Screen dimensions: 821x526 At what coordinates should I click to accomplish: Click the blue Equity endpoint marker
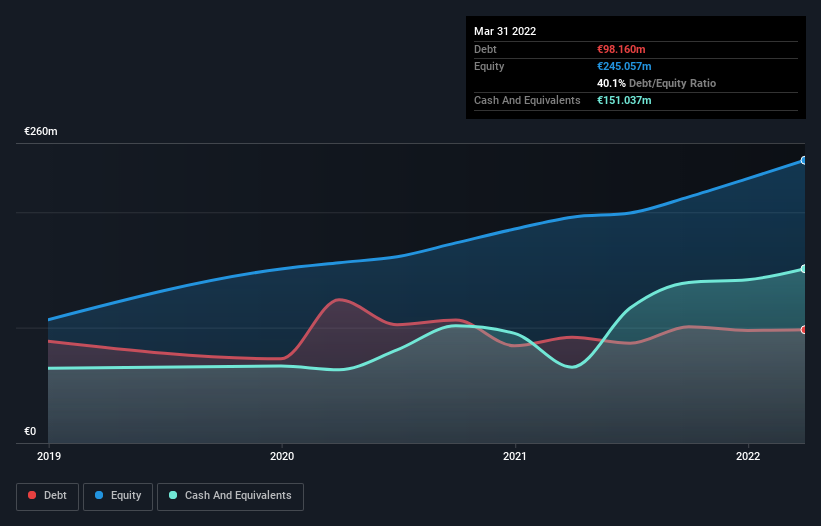click(804, 161)
